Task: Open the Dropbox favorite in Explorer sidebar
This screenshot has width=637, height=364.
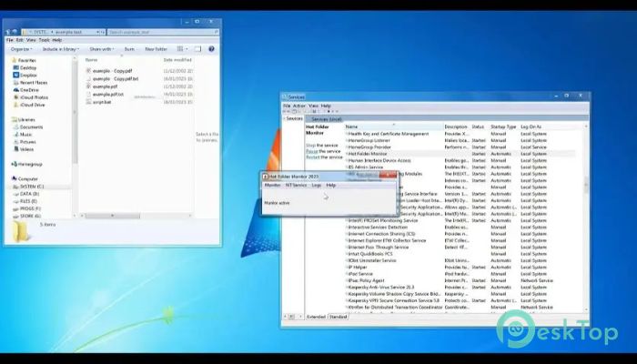Action: coord(25,76)
